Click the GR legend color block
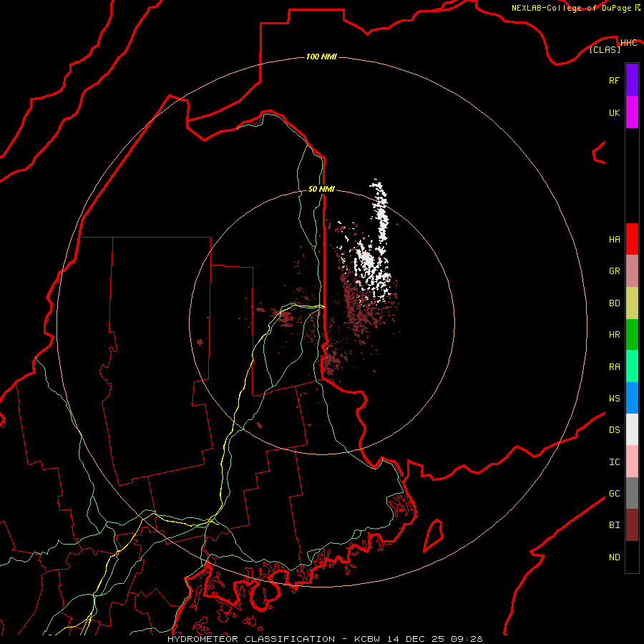The width and height of the screenshot is (644, 644). pos(632,271)
